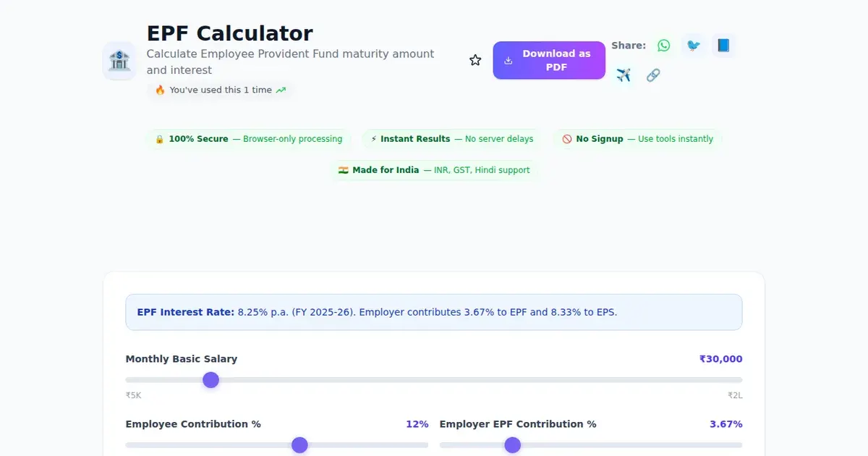The width and height of the screenshot is (868, 456).
Task: Click the EPF Calculator heading
Action: tap(230, 33)
